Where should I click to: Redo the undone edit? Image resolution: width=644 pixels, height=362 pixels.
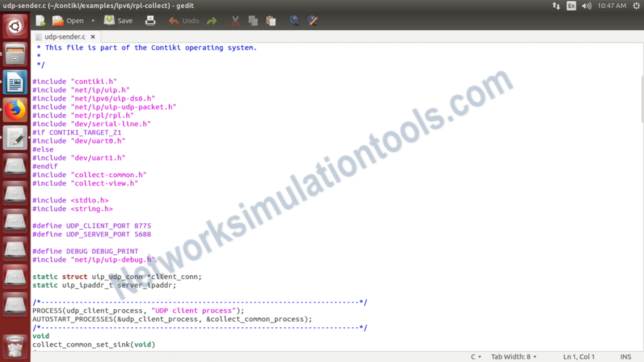[212, 20]
